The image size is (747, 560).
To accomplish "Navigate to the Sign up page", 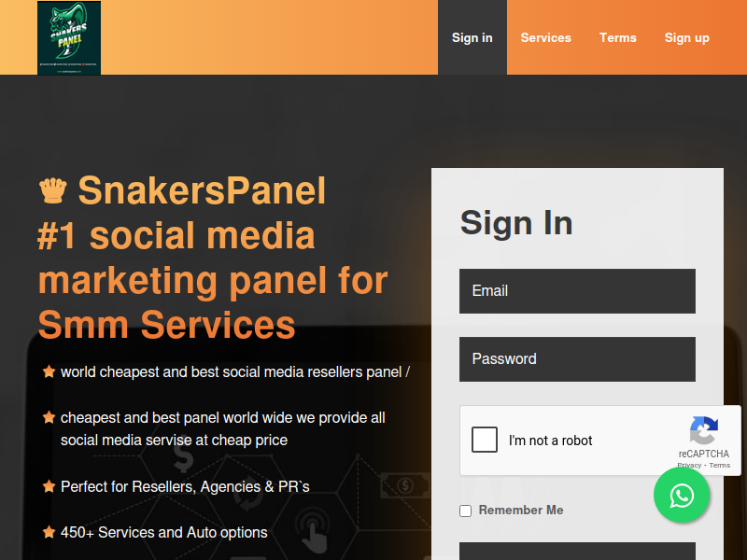I will pos(687,37).
